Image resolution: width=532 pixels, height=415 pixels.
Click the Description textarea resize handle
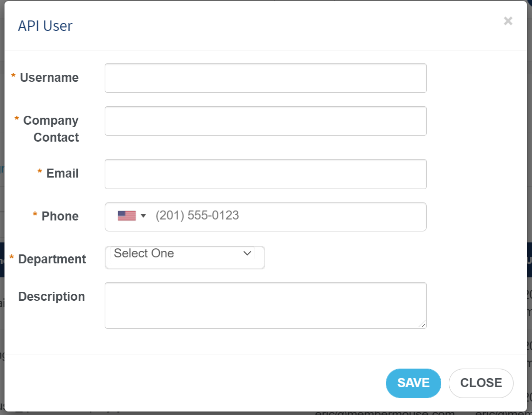pos(422,324)
